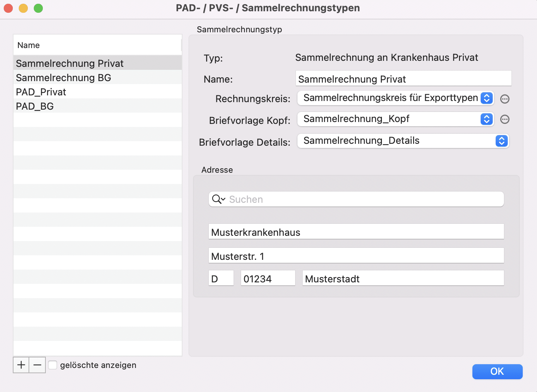
Task: Open ellipsis options next to Briefvorlage Kopf
Action: pos(505,119)
